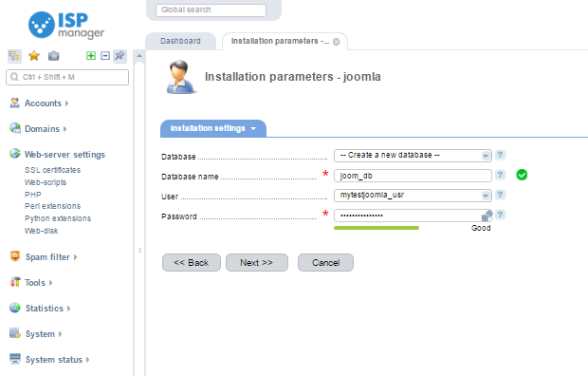The height and width of the screenshot is (376, 588).
Task: Click the generate password icon
Action: [487, 216]
